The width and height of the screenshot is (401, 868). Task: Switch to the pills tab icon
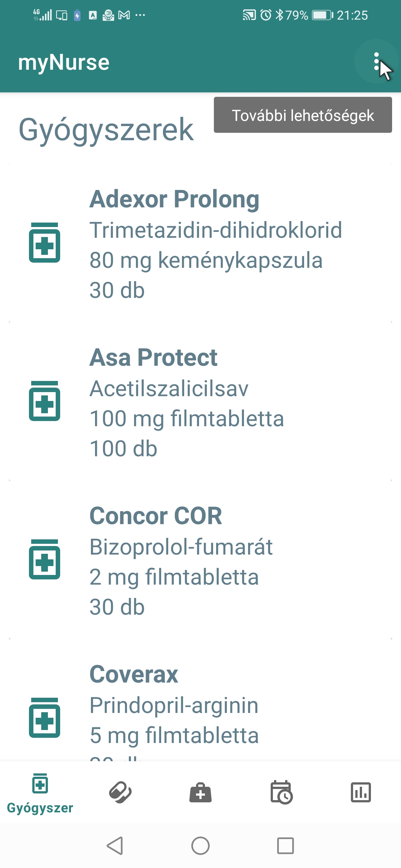pos(120,792)
